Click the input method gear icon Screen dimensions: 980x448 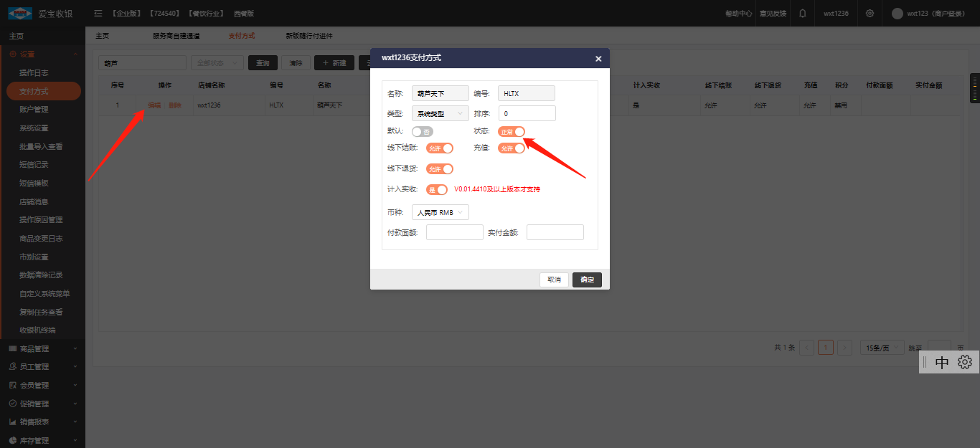tap(965, 362)
